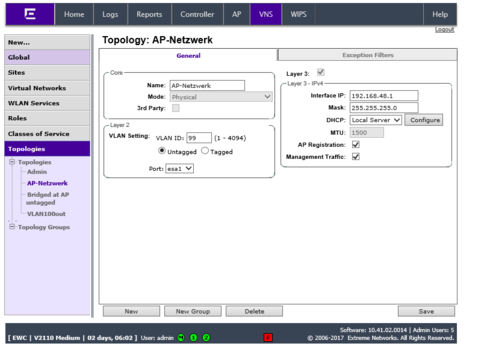Click the 'Software: 10.41.02.0014' status text
Image resolution: width=490 pixels, height=364 pixels.
coord(373,330)
